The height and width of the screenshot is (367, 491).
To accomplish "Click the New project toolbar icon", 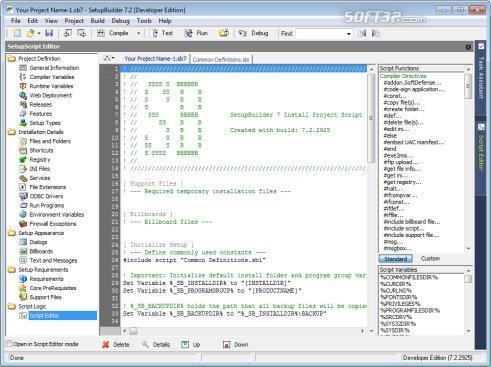I will coord(17,33).
